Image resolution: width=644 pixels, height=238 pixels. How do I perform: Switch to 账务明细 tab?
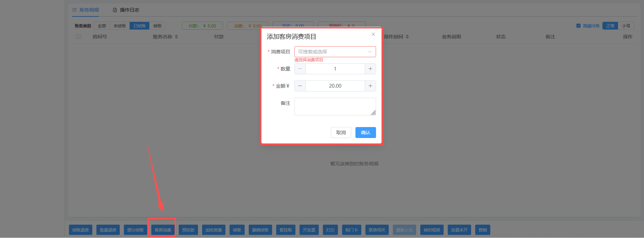point(85,10)
